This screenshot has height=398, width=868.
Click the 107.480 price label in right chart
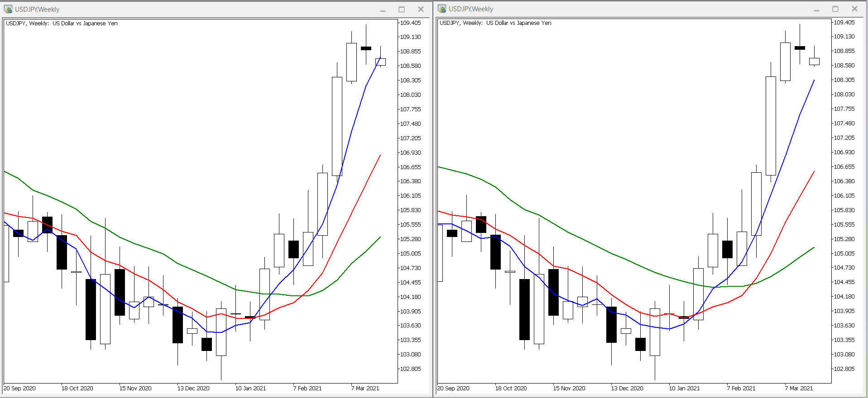(844, 123)
